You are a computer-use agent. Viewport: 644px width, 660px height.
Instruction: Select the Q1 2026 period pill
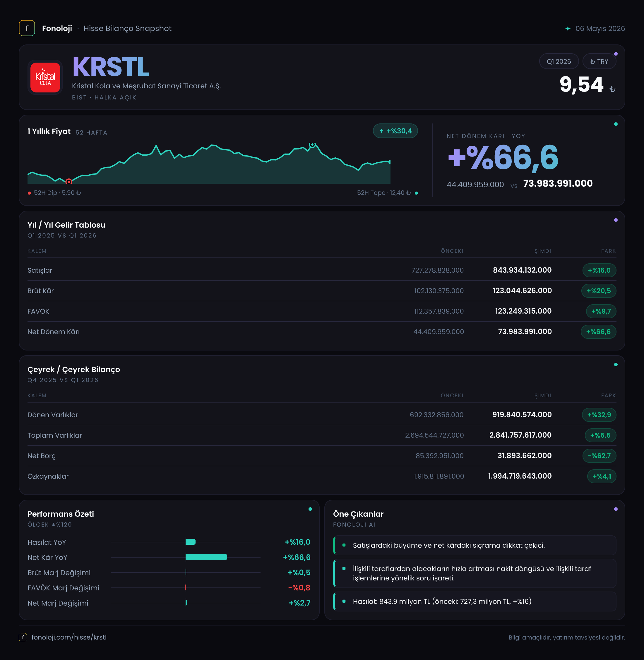click(559, 61)
